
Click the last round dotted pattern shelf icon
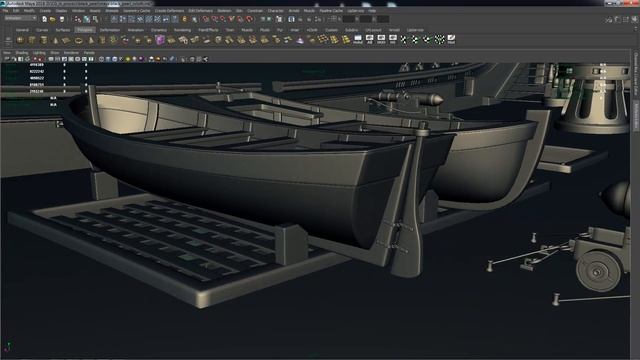click(x=439, y=39)
